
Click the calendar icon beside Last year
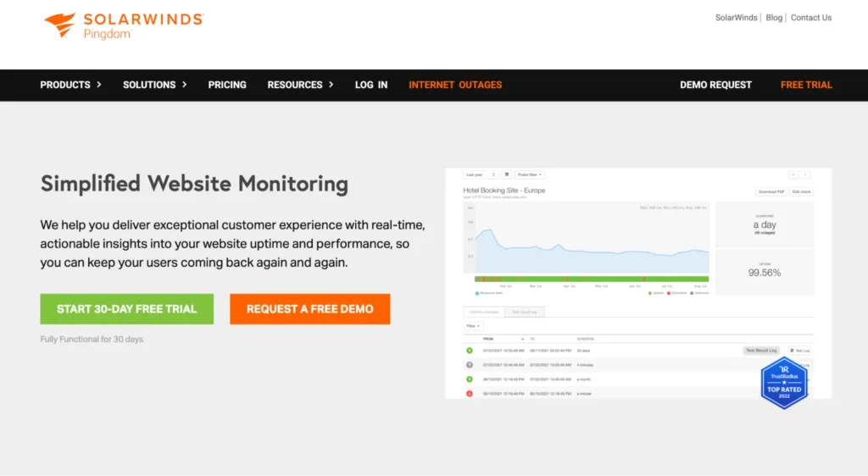coord(507,174)
